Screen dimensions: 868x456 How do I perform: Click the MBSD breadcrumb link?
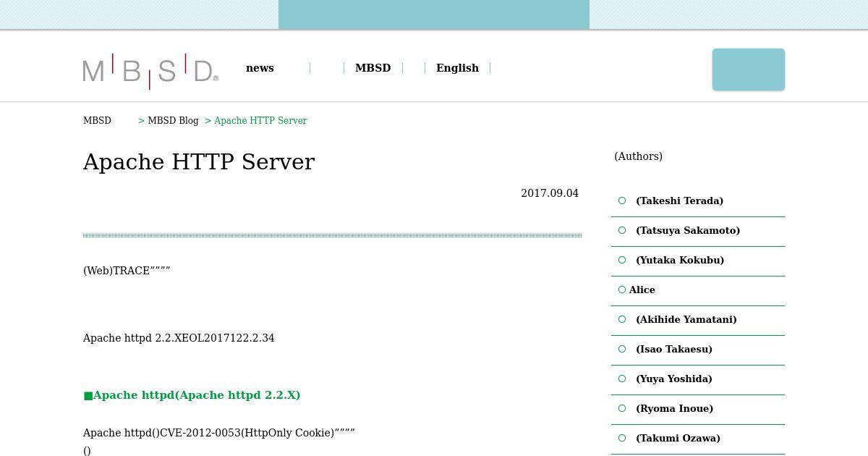[x=97, y=121]
